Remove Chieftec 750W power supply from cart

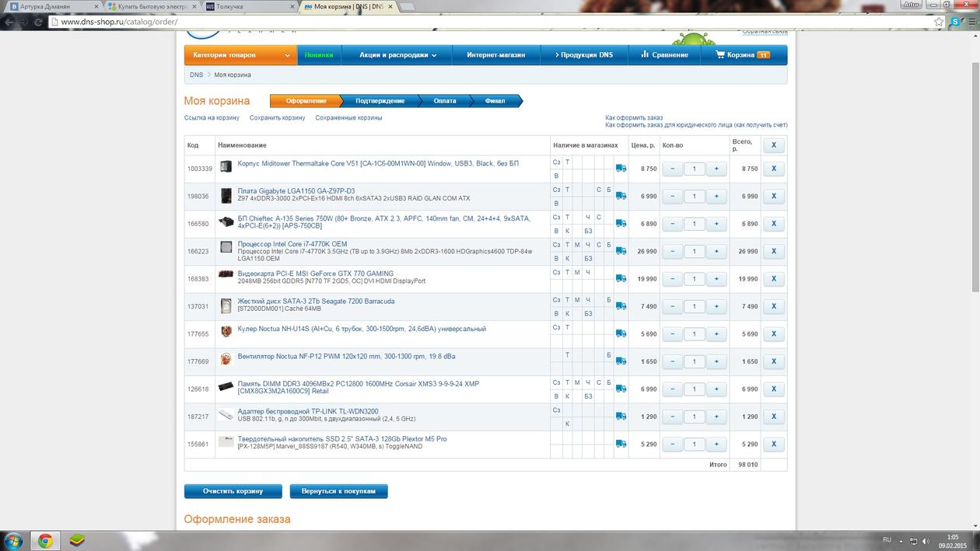[x=774, y=224]
